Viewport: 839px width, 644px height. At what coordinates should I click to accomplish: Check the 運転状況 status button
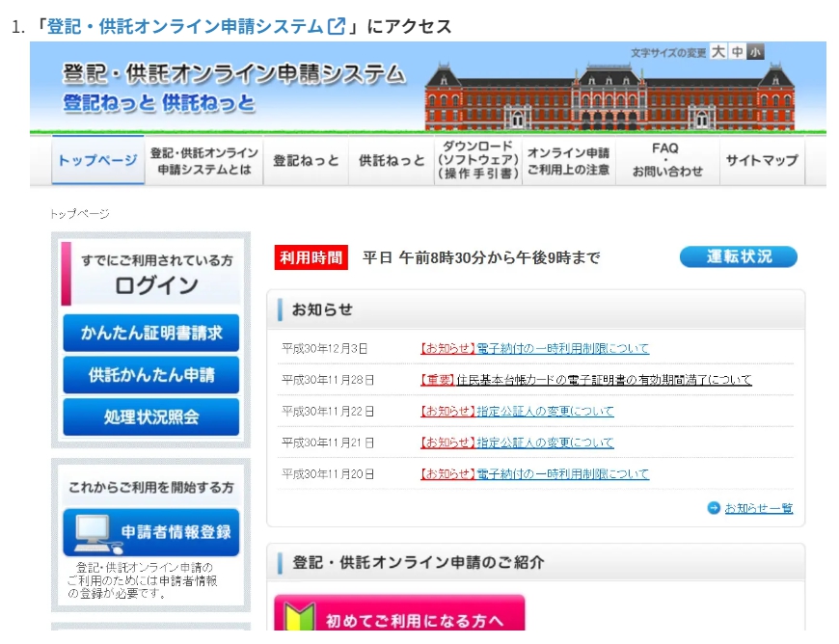pos(738,256)
